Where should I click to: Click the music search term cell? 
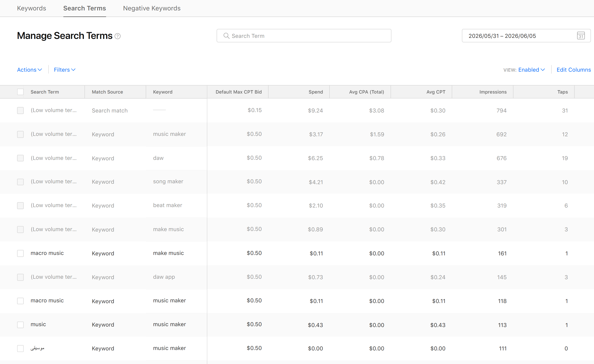click(38, 324)
